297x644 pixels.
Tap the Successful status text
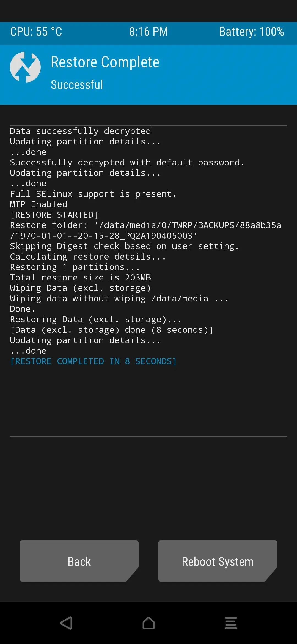(77, 84)
